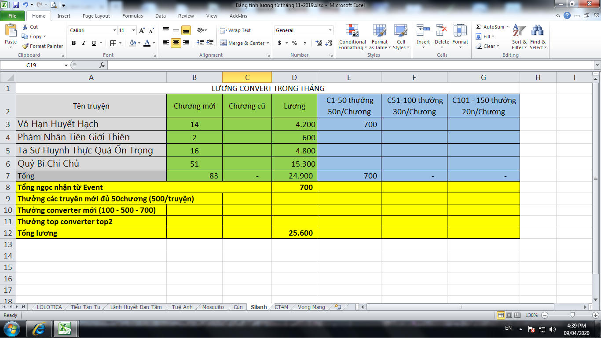Click inside the formula bar input

348,65
